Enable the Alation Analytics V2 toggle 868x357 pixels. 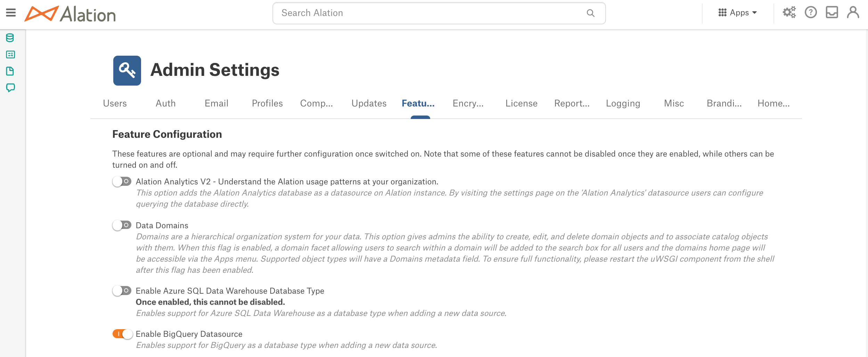click(x=122, y=182)
